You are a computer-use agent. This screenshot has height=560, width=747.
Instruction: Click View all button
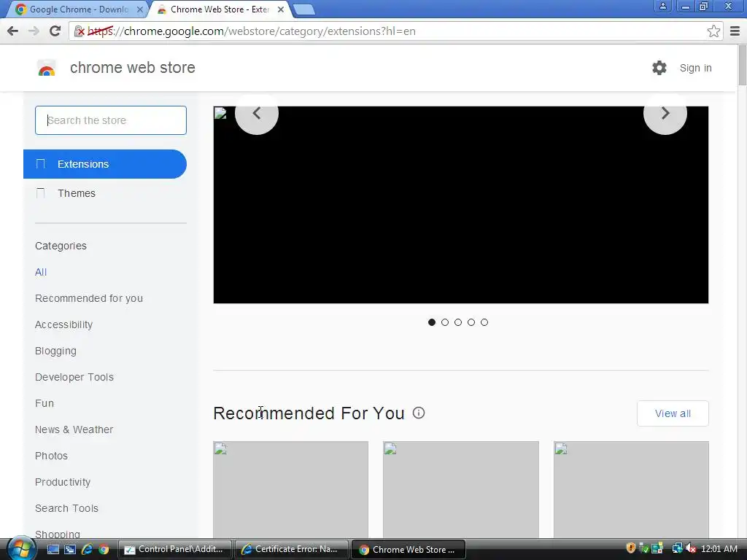tap(673, 413)
